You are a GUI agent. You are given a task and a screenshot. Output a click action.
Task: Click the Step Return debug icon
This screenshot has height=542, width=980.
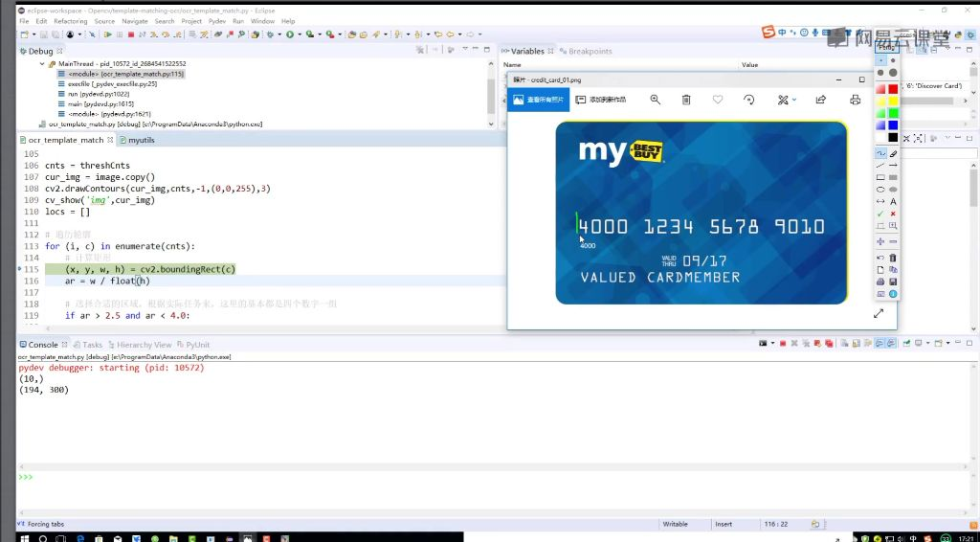click(x=178, y=34)
